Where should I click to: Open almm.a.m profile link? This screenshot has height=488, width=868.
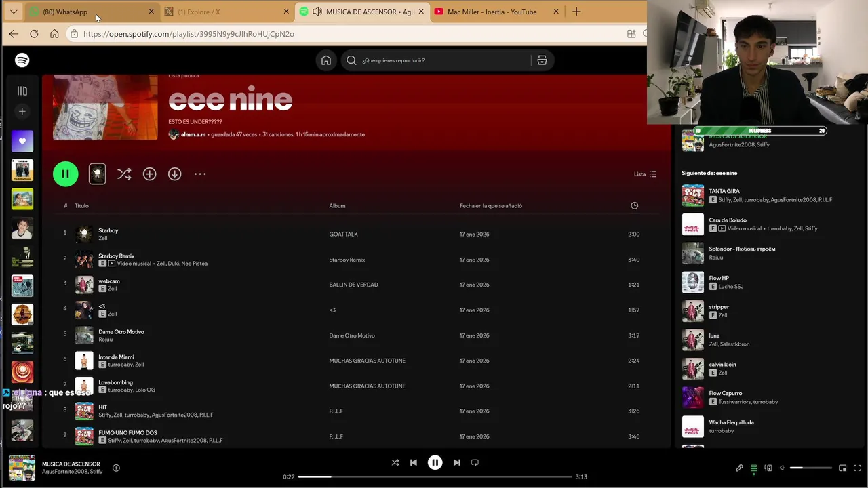193,134
